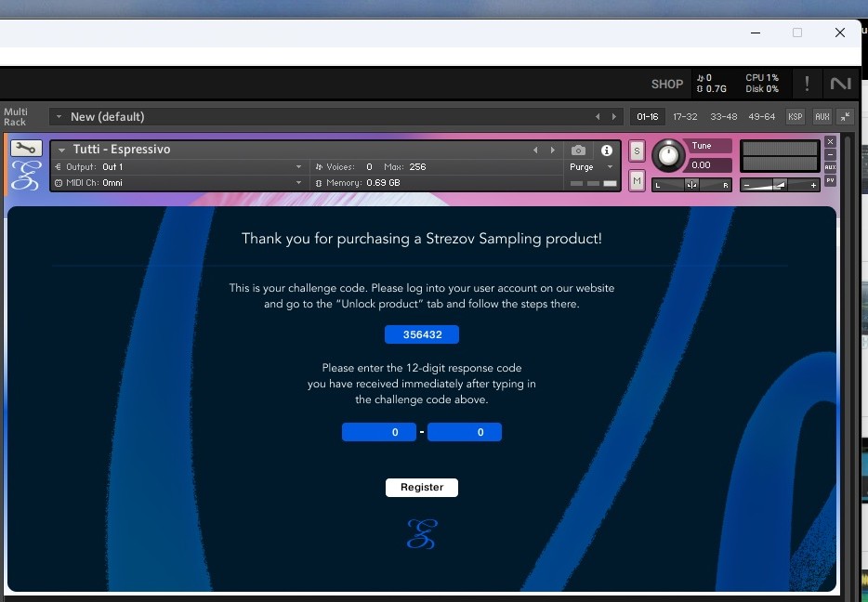Open the KSP script panel
868x602 pixels.
(796, 117)
